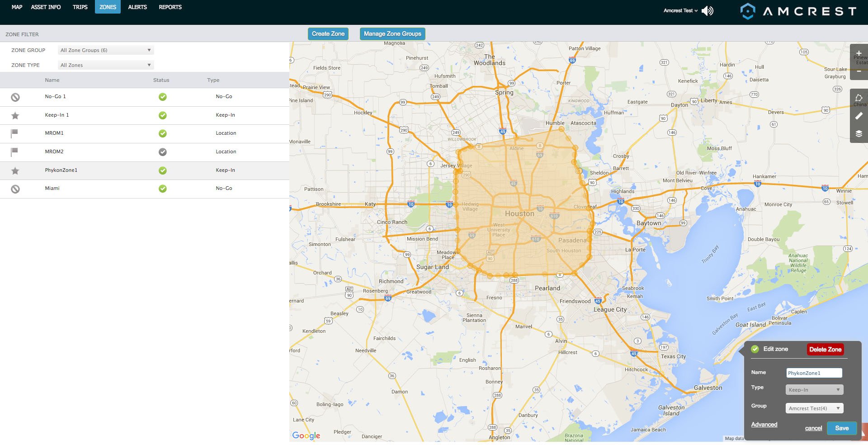
Task: Click Location type cell for MROM2
Action: 226,151
